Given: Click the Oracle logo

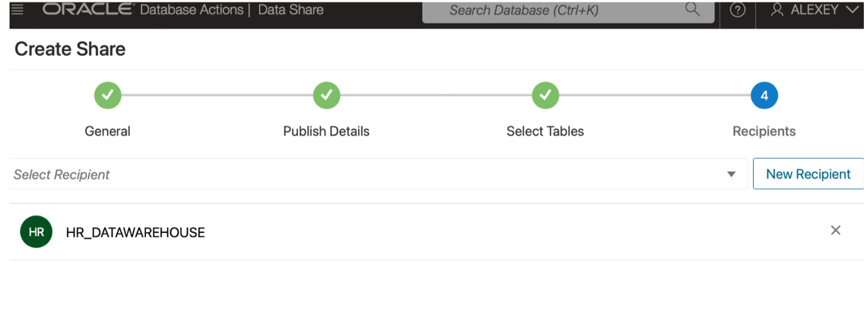Looking at the screenshot, I should coord(88,10).
